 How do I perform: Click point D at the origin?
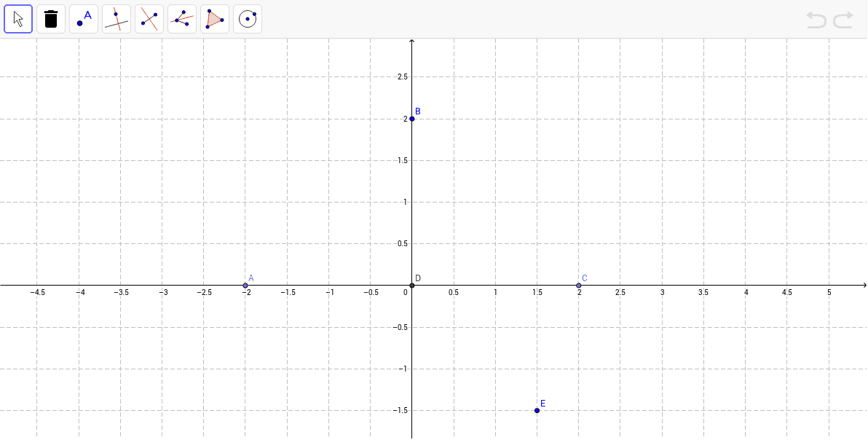click(x=412, y=286)
